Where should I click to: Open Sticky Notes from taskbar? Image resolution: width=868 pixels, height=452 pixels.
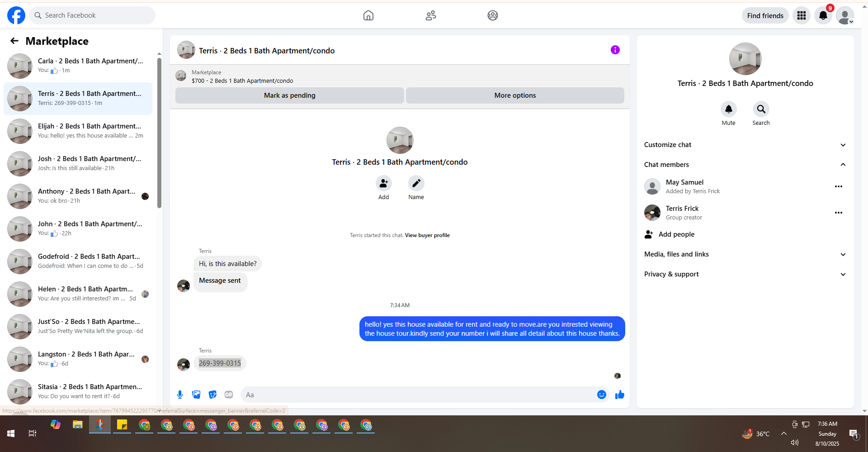point(122,425)
